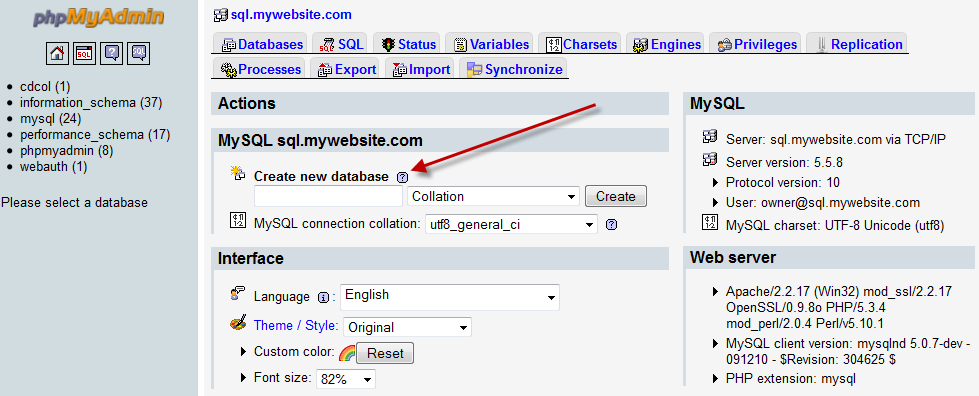
Task: Open the Language dropdown showing English
Action: coord(450,297)
